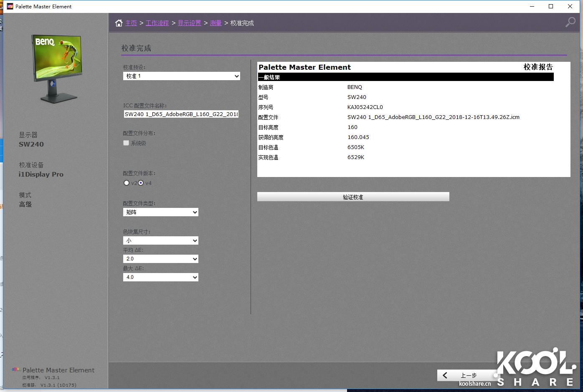Image resolution: width=583 pixels, height=392 pixels.
Task: Open the 平均 ΔE dropdown showing 2.0
Action: click(x=160, y=259)
